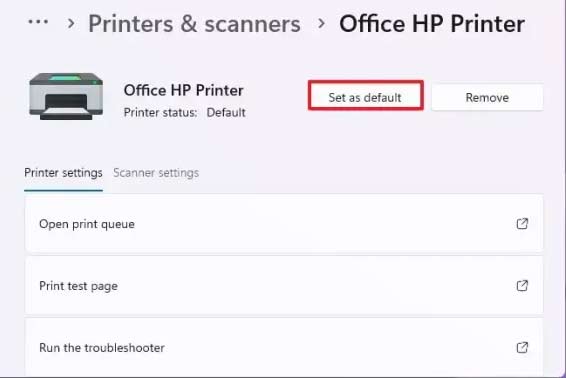Click the external-link icon for Print test page
Viewport: 566px width, 378px height.
point(522,286)
